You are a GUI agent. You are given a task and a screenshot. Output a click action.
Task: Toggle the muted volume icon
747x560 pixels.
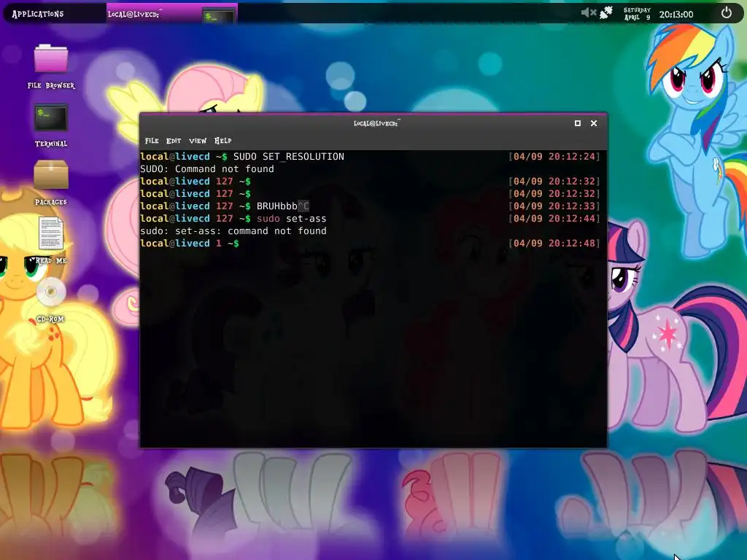coord(589,13)
